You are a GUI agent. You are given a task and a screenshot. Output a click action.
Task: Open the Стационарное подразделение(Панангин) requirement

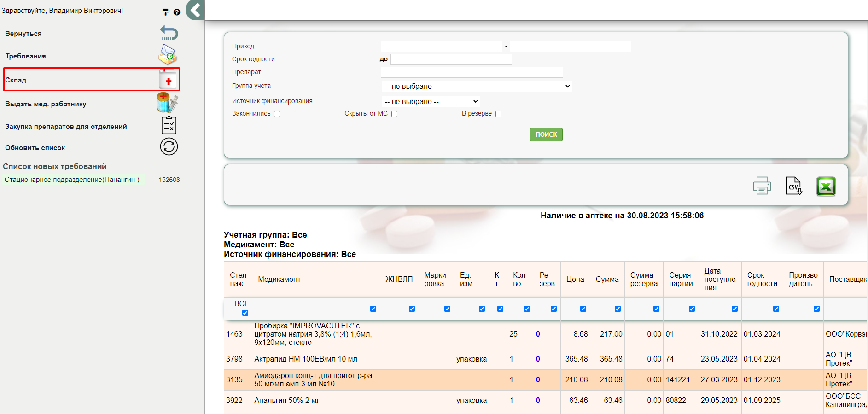point(72,180)
